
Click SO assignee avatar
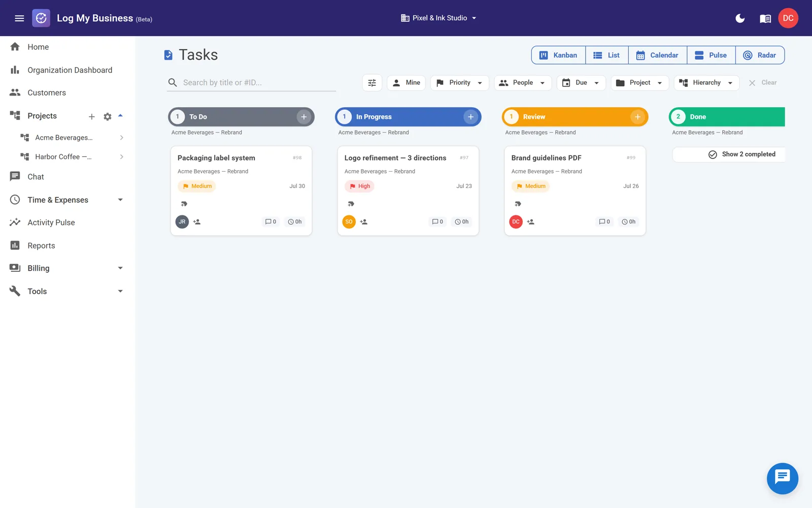point(349,222)
